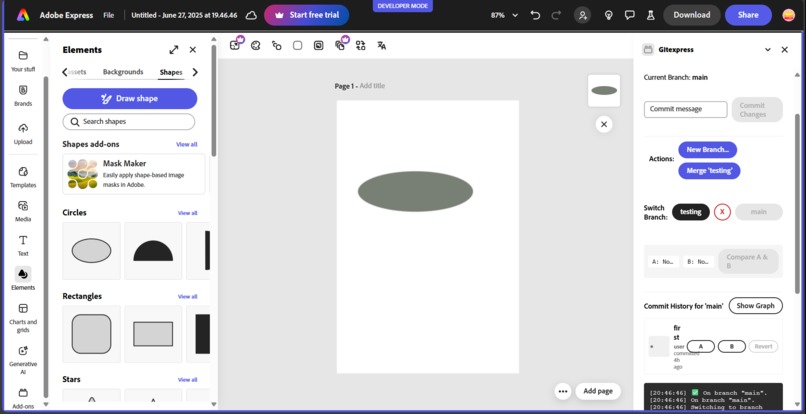806x414 pixels.
Task: Switch to the testing branch
Action: tap(691, 212)
